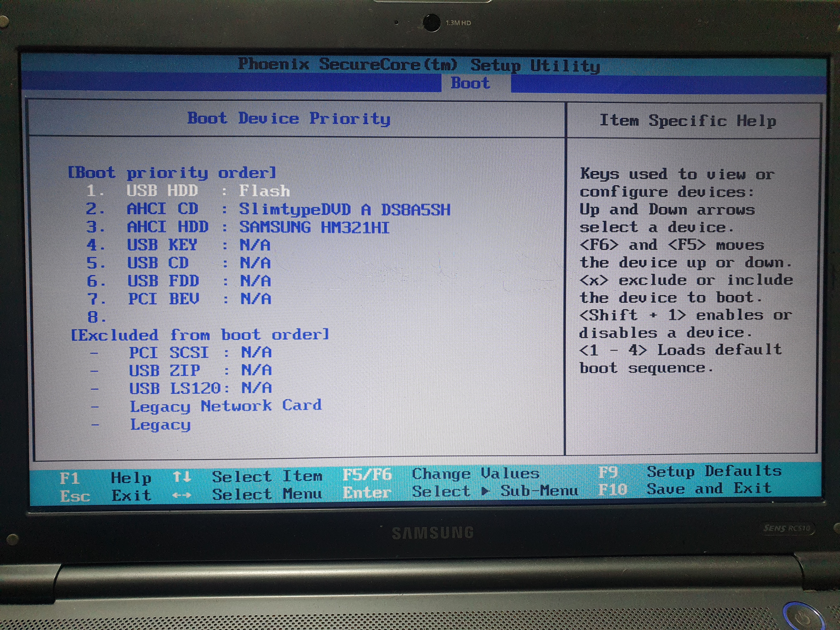Click the Esc Exit key label
The width and height of the screenshot is (840, 630).
click(75, 496)
